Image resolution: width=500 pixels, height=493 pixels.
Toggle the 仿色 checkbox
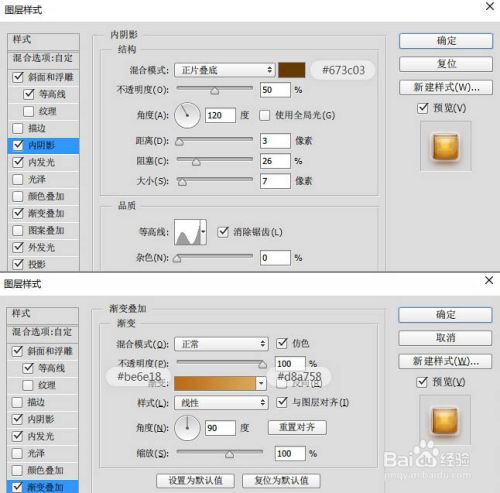pyautogui.click(x=282, y=343)
